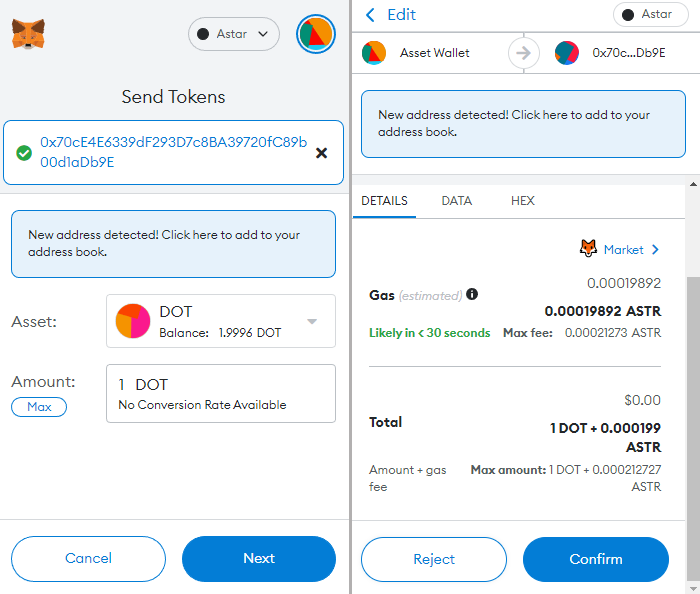
Task: Open the account avatar menu
Action: [315, 34]
